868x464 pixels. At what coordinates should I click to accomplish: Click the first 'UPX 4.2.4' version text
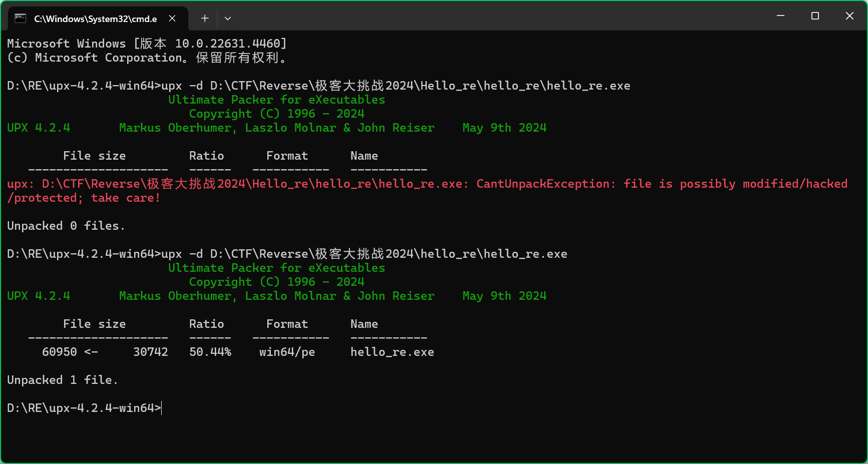click(x=39, y=128)
